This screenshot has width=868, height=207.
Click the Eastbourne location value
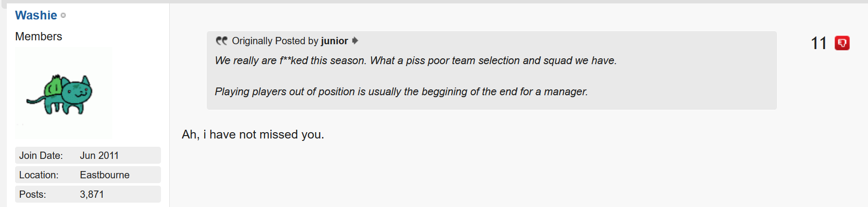tap(105, 175)
